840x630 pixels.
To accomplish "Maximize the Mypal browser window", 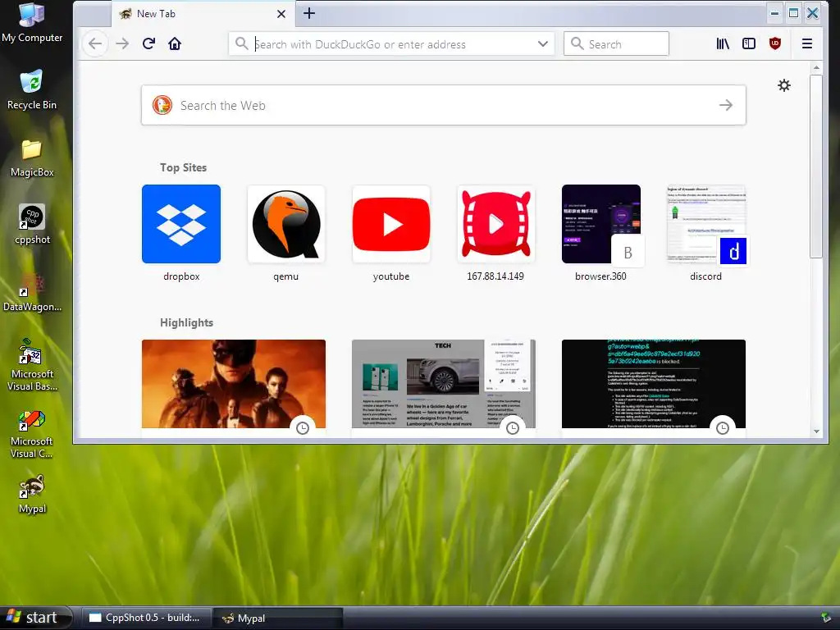I will (793, 13).
